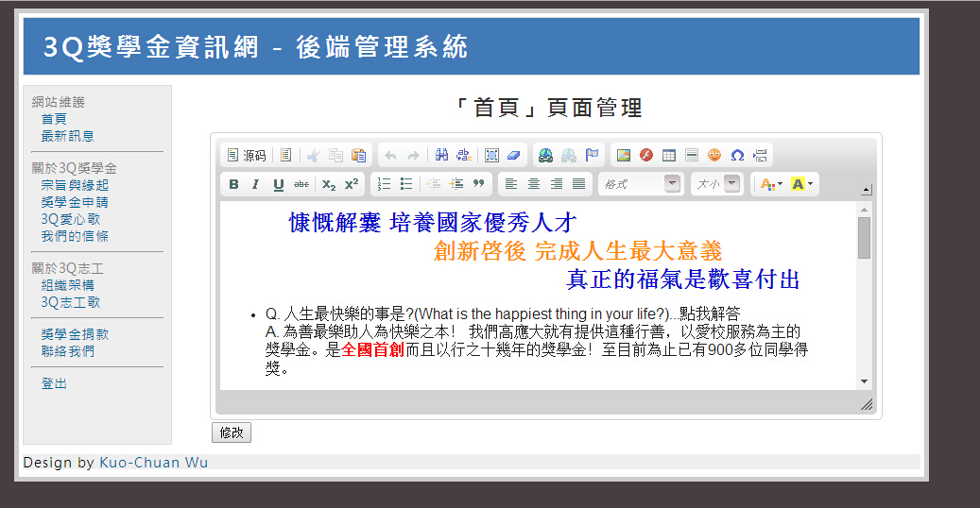This screenshot has width=980, height=508.
Task: Open 宗旨與緣起 page
Action: [x=75, y=185]
